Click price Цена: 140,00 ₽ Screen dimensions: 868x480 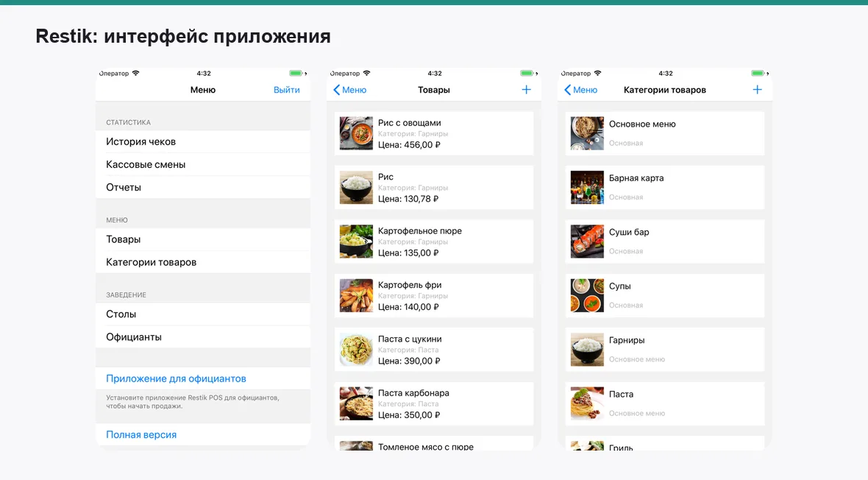coord(408,307)
